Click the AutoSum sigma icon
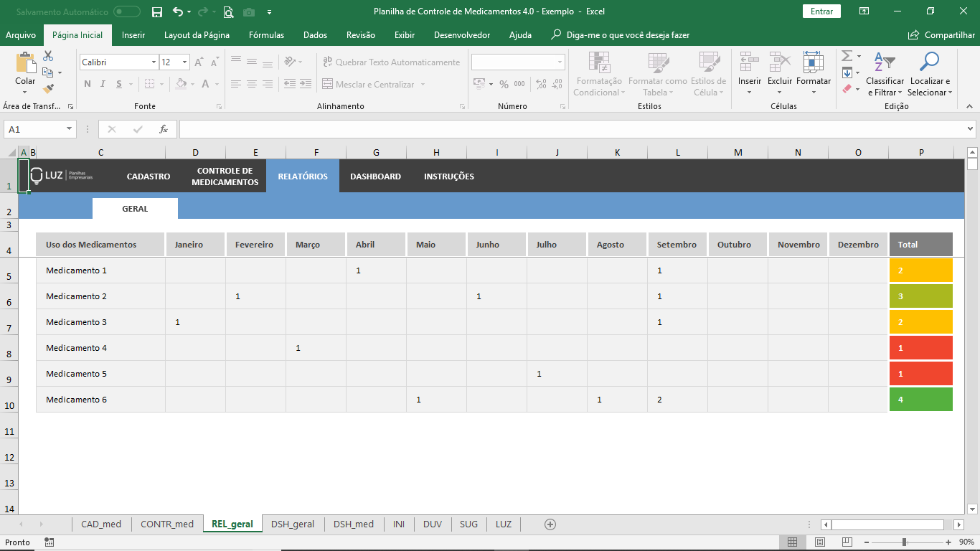Viewport: 980px width, 551px height. coord(847,56)
